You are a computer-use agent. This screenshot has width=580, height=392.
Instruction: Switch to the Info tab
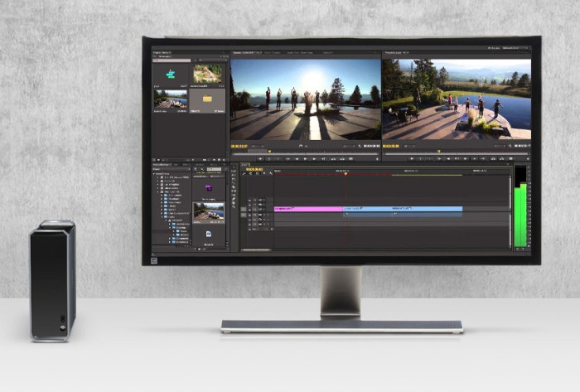pos(176,165)
